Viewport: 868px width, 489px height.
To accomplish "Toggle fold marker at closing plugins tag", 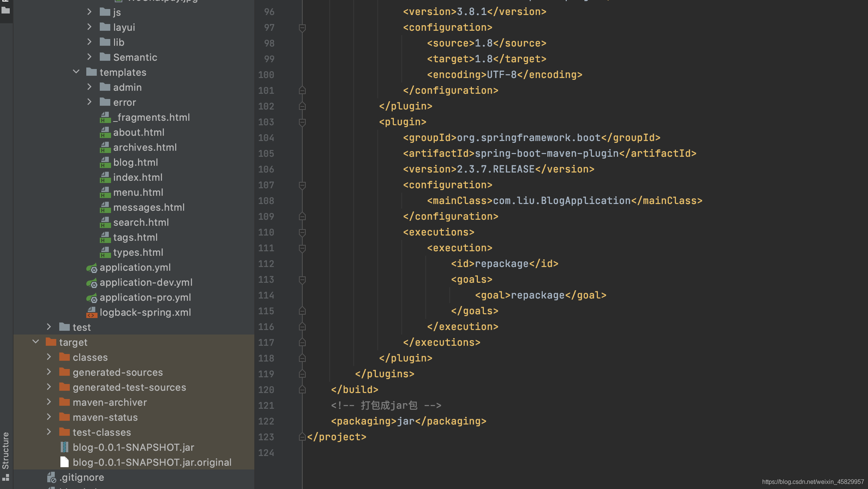I will (302, 374).
